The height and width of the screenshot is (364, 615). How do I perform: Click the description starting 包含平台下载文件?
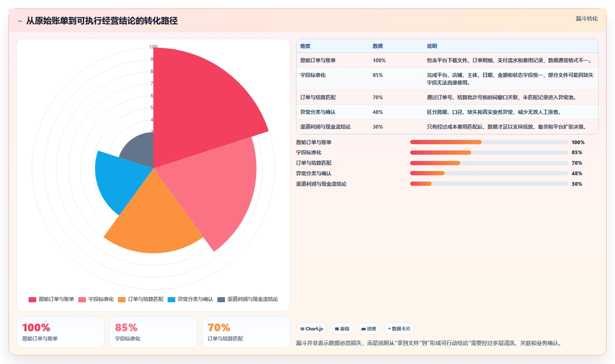[x=510, y=61]
